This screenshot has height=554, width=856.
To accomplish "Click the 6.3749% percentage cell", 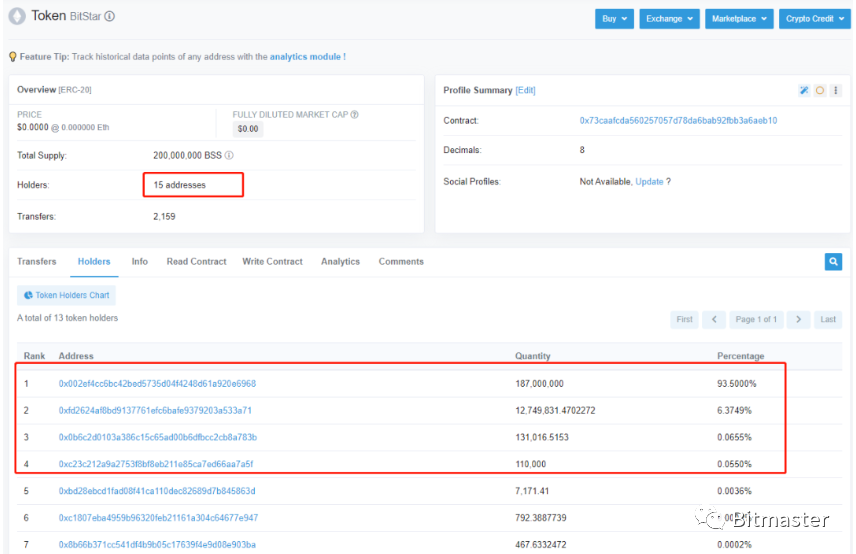I will point(734,410).
